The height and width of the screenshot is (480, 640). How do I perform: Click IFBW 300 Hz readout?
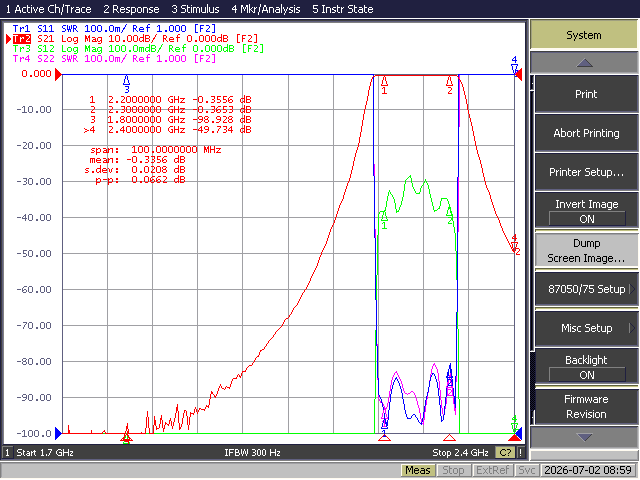click(252, 453)
